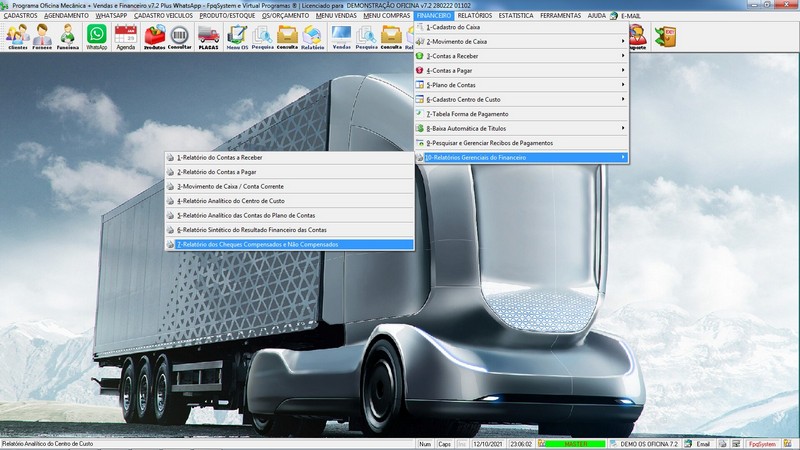Click the Menu OS clipboard icon

tap(237, 37)
